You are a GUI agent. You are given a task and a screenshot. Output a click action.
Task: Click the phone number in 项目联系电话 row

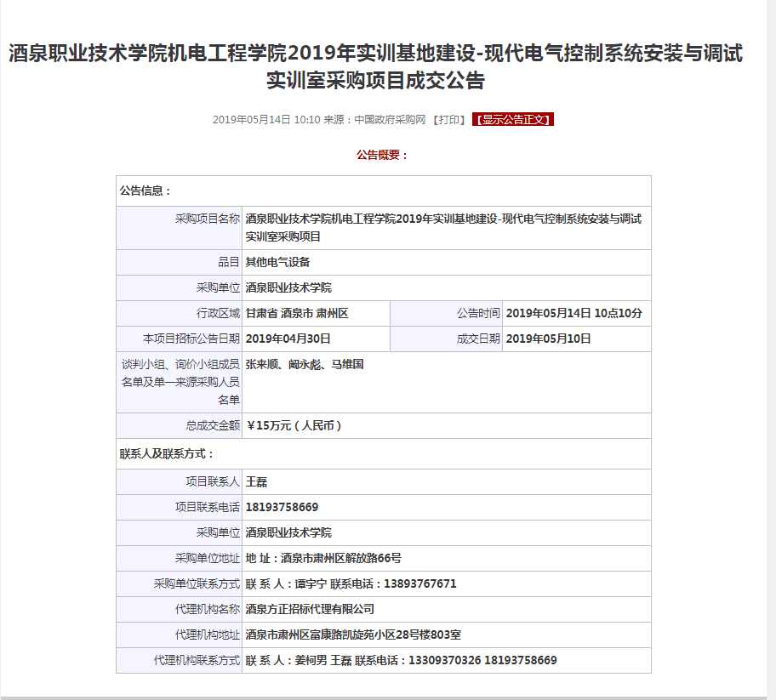tap(282, 507)
